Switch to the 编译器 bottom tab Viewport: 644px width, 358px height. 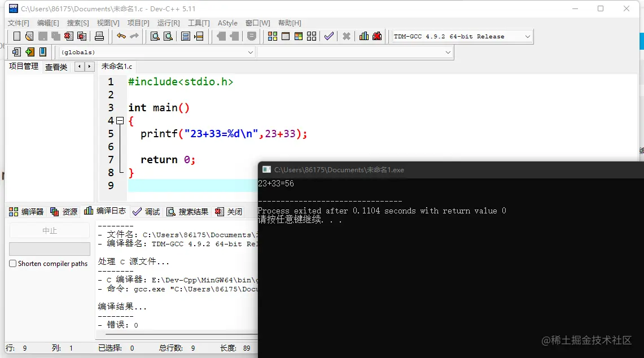[x=27, y=212]
